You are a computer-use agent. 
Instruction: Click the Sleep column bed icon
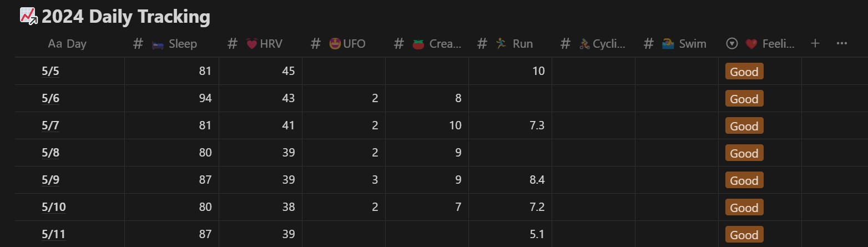(x=158, y=44)
